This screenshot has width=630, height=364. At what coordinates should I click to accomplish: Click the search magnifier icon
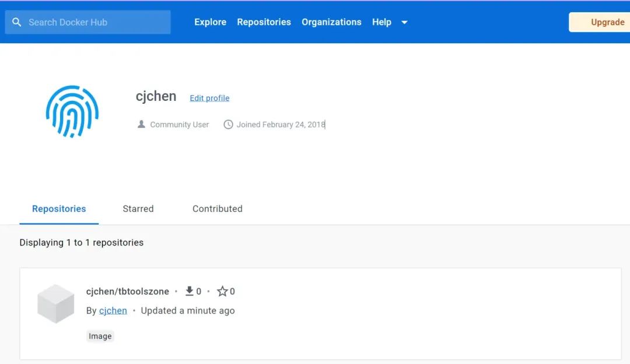(x=16, y=22)
